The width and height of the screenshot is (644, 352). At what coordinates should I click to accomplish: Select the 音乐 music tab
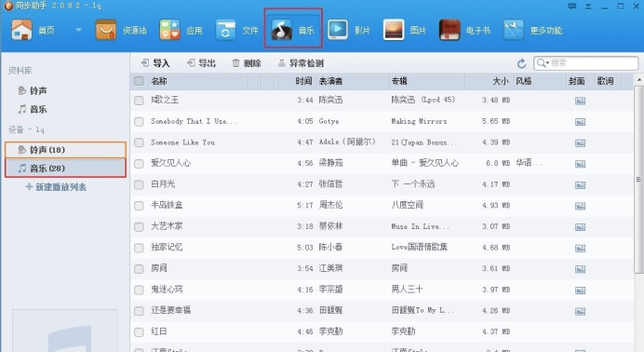tap(293, 29)
